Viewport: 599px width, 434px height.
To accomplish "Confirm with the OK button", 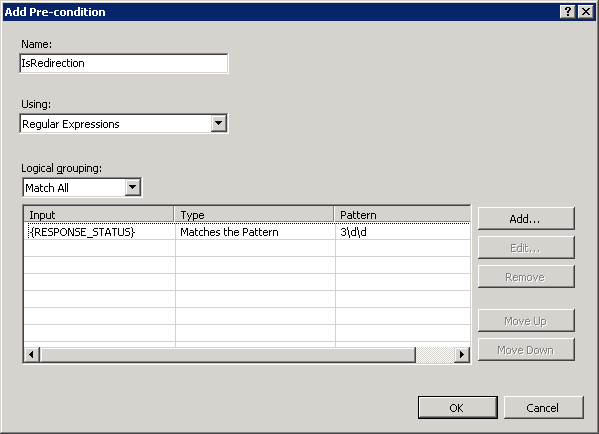I will click(457, 408).
